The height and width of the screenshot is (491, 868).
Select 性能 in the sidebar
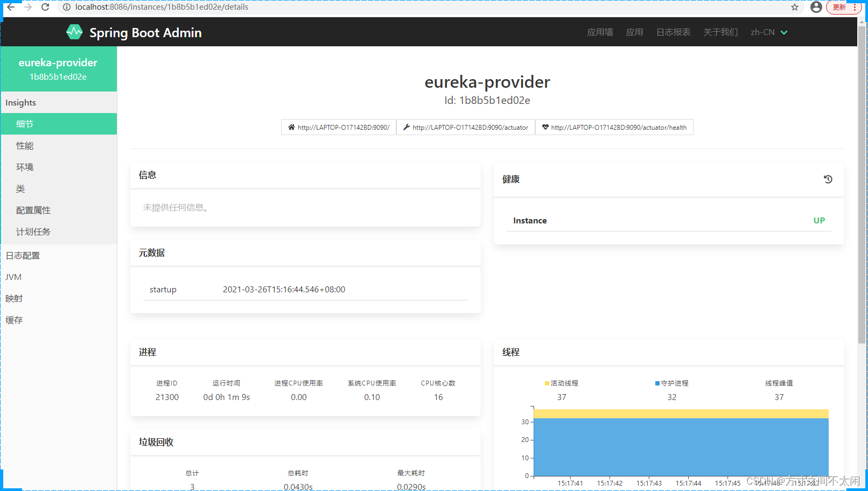coord(59,145)
